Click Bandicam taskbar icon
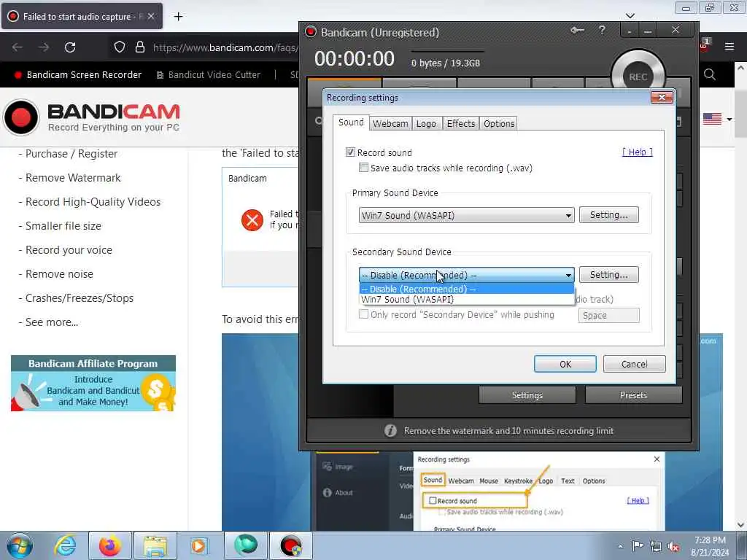747x560 pixels. point(291,545)
